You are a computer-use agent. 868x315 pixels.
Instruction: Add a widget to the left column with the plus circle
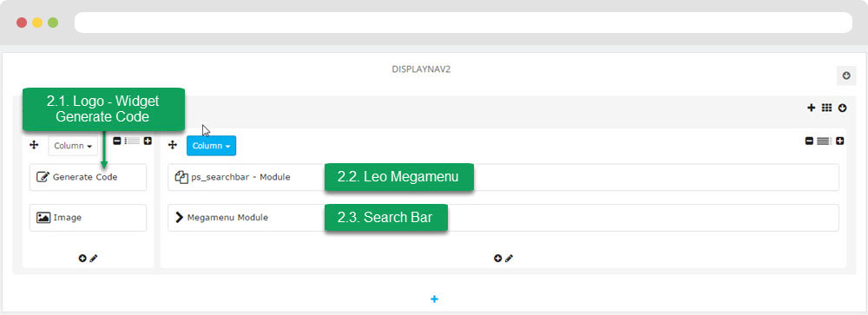[82, 258]
